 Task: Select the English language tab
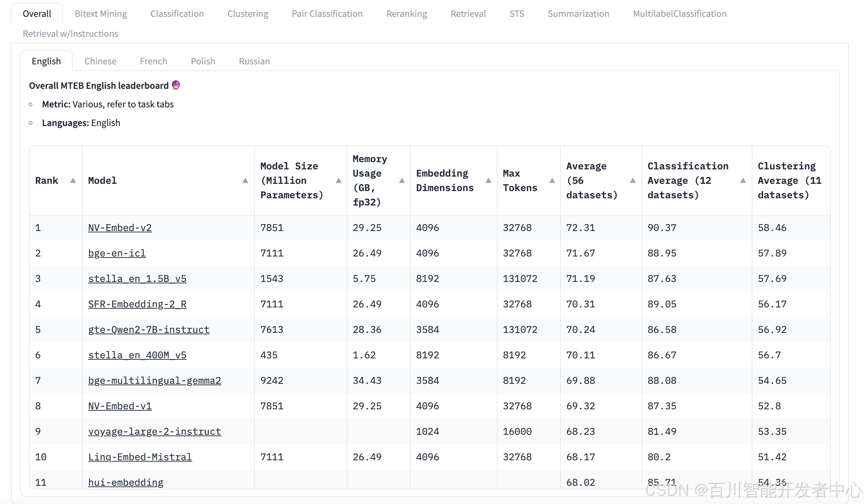46,61
